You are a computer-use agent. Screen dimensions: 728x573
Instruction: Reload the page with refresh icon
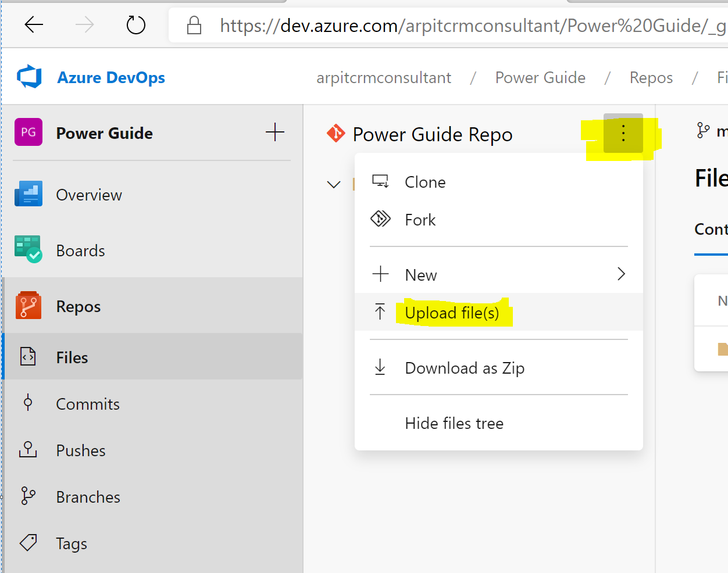(135, 25)
